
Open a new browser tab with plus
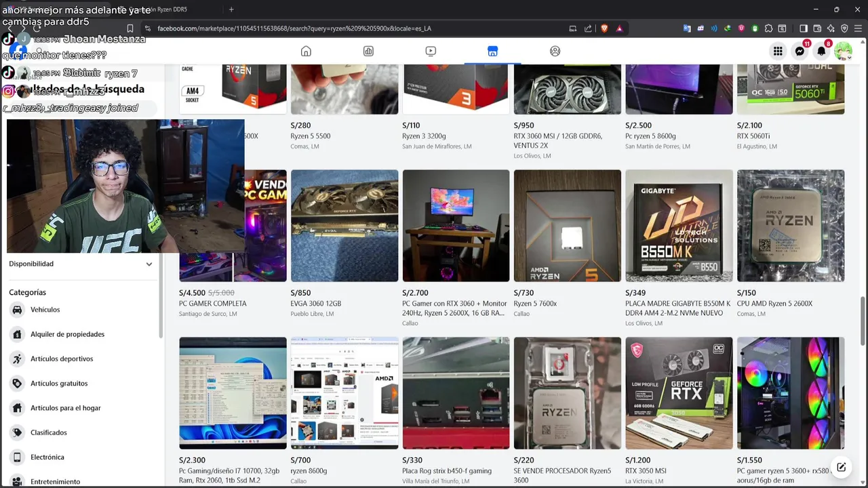tap(231, 9)
